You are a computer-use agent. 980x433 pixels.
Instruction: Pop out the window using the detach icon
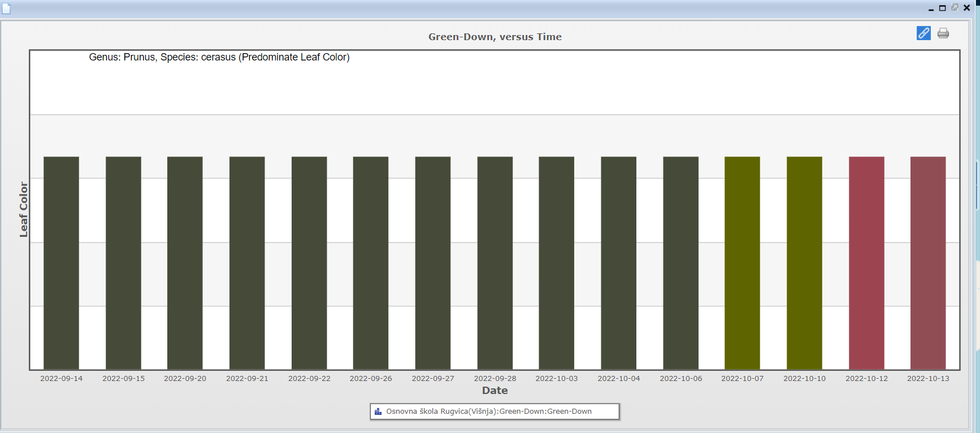click(955, 7)
